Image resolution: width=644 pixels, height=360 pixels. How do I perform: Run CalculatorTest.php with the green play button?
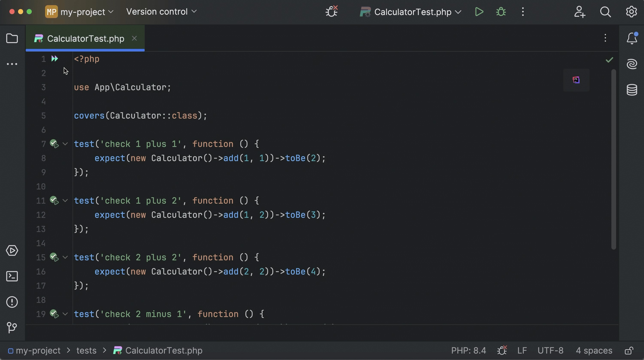pyautogui.click(x=479, y=12)
